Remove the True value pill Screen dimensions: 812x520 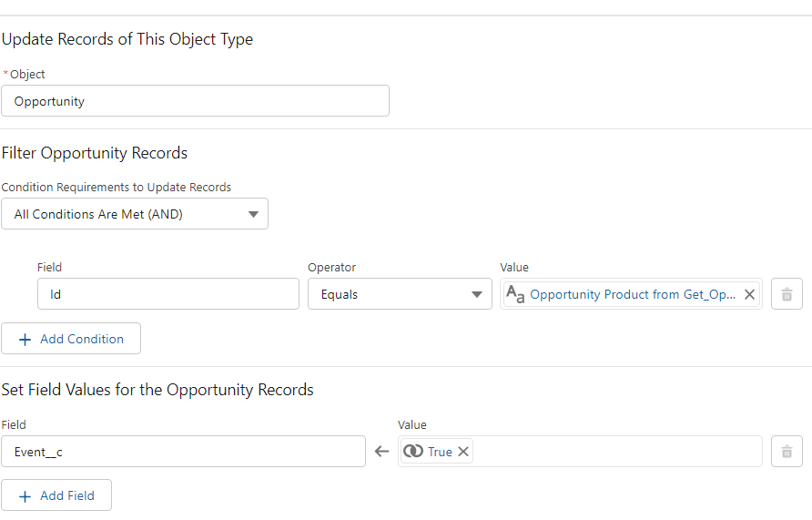pyautogui.click(x=463, y=452)
